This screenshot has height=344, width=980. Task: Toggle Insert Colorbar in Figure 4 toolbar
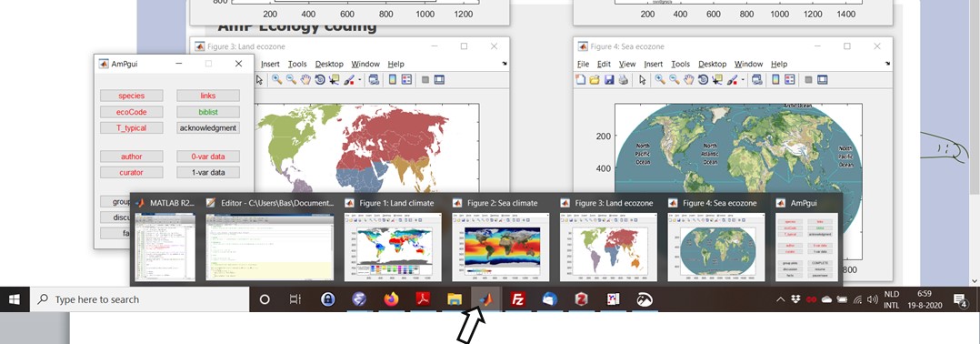[775, 80]
